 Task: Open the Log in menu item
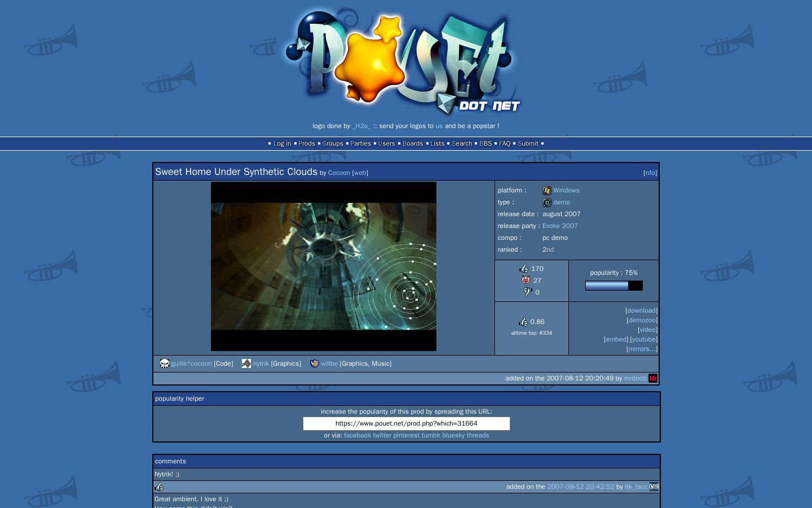coord(283,143)
